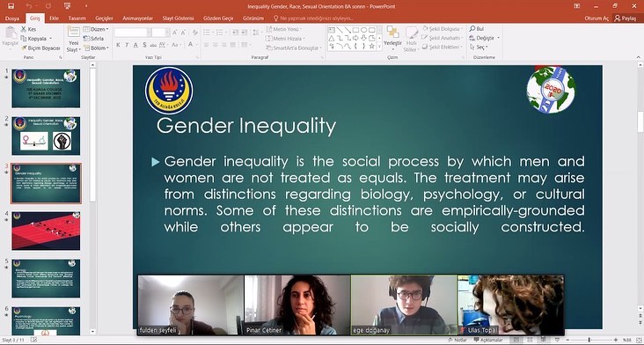Apply Biçim Boyacısı format painter

pyautogui.click(x=41, y=48)
